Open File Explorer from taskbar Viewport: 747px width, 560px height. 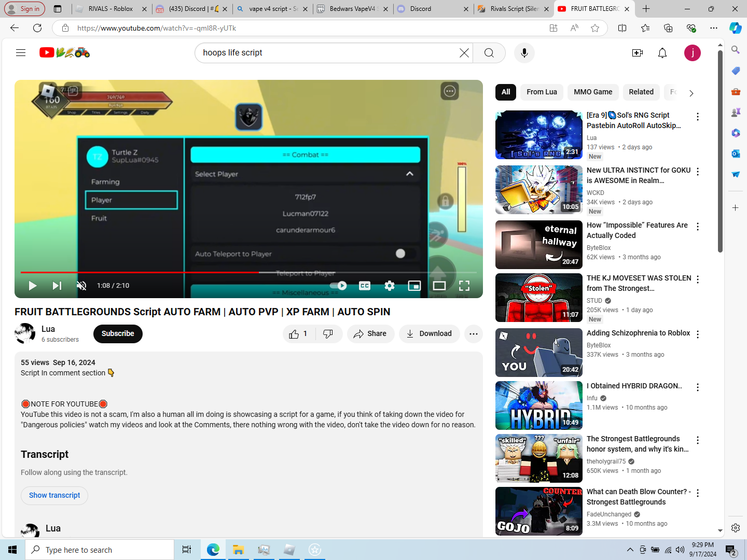point(238,550)
